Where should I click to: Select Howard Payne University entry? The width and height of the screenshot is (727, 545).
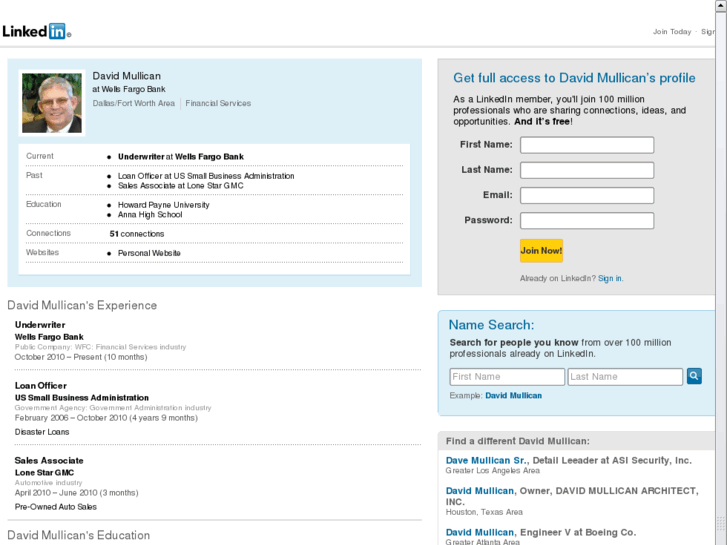pyautogui.click(x=164, y=205)
